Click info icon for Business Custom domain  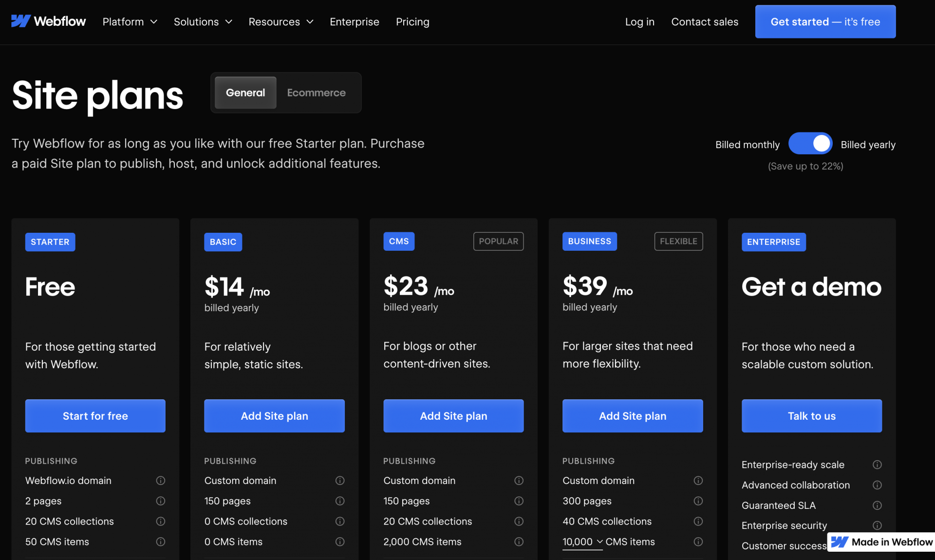coord(698,481)
